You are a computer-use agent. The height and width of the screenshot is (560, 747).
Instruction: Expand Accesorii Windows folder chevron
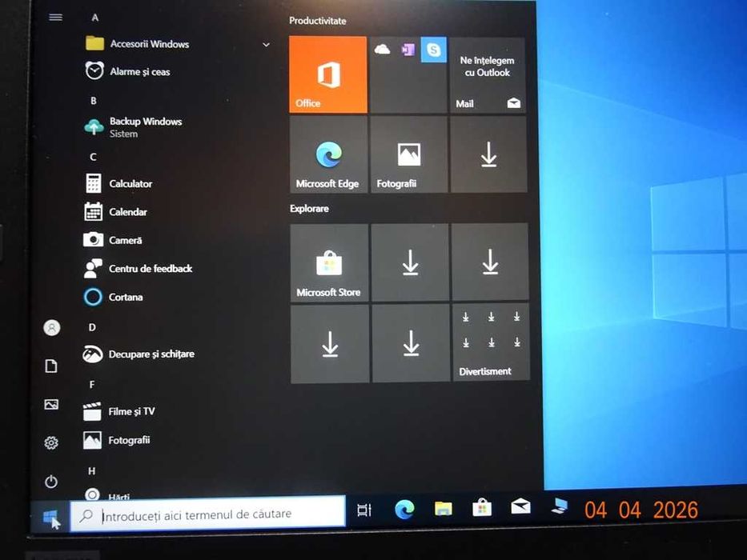[267, 44]
